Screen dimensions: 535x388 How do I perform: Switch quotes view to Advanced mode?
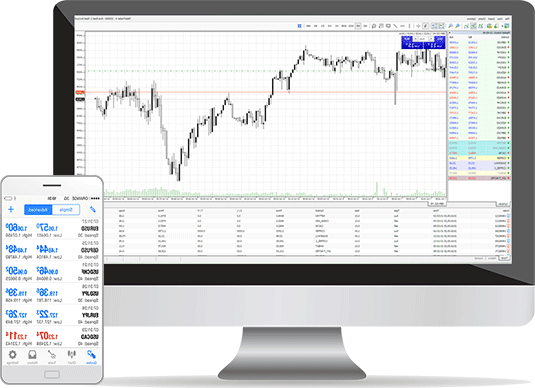[38, 210]
